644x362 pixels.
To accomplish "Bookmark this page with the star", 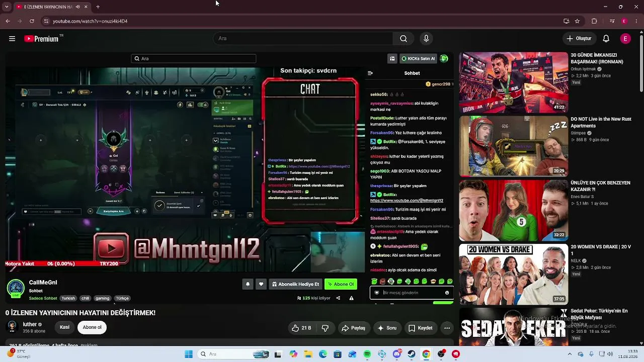I will pos(577,21).
